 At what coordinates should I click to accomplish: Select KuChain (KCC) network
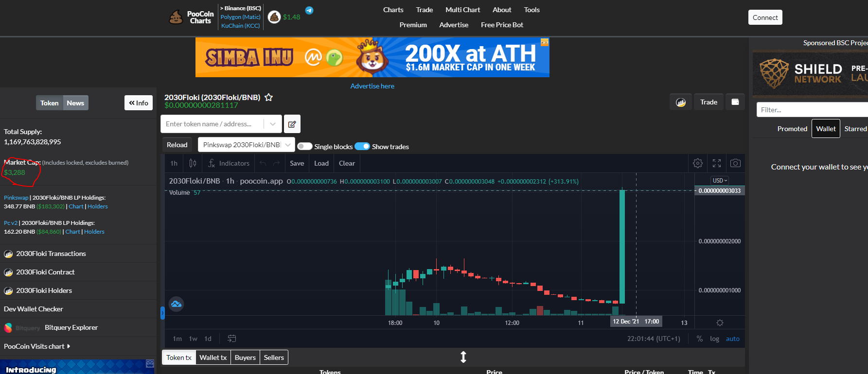coord(240,26)
